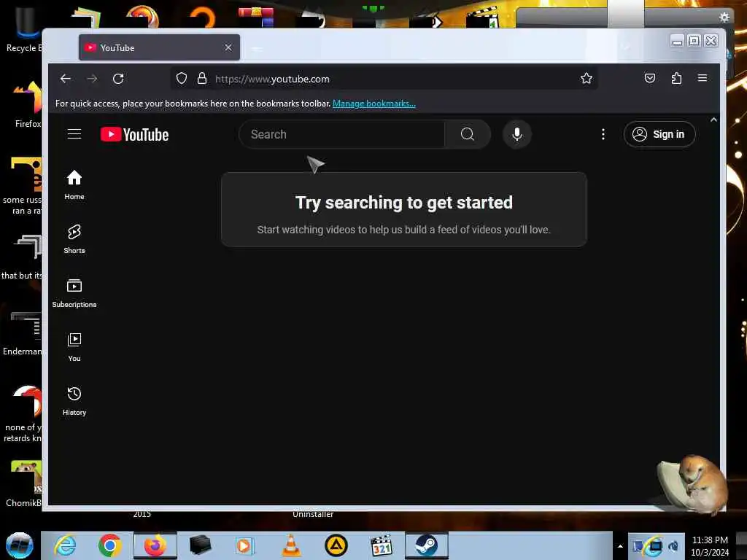Open the Firefox extensions puzzle icon
The width and height of the screenshot is (747, 560).
pos(676,78)
